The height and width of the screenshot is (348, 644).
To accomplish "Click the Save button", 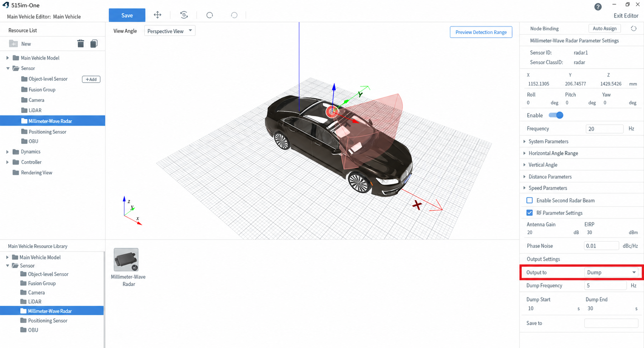I will (x=127, y=15).
